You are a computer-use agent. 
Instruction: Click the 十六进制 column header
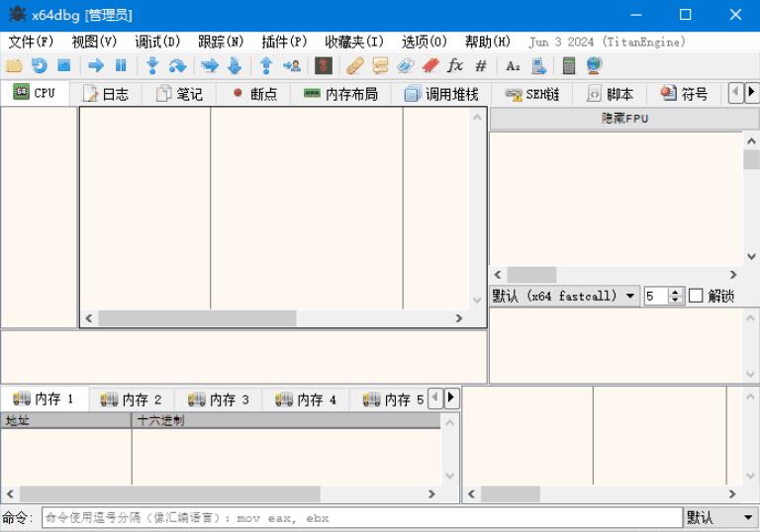pyautogui.click(x=286, y=420)
